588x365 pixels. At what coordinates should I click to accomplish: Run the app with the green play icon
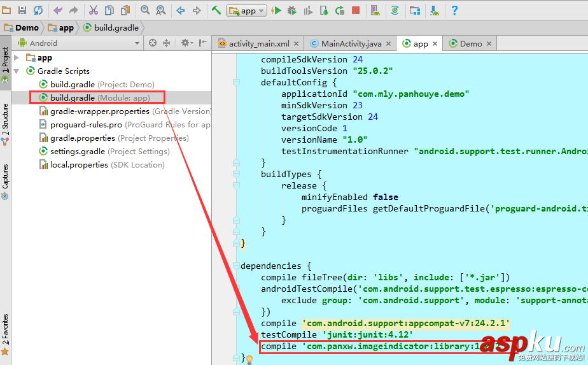tap(276, 10)
